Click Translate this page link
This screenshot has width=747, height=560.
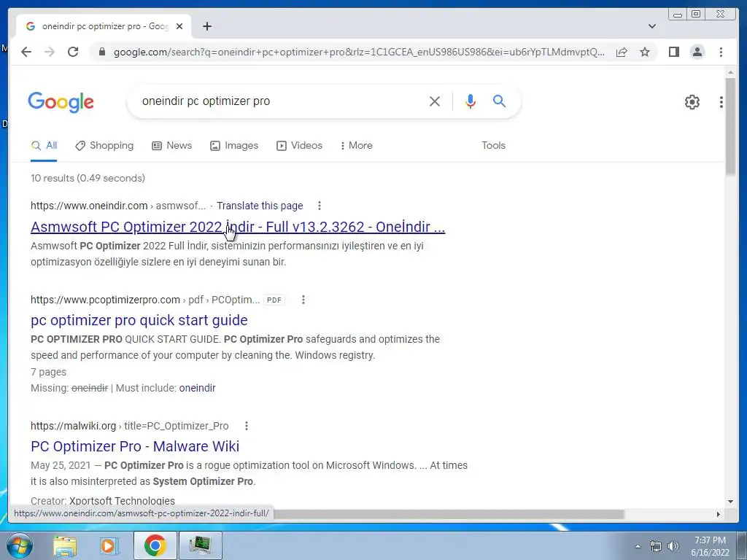pos(260,206)
